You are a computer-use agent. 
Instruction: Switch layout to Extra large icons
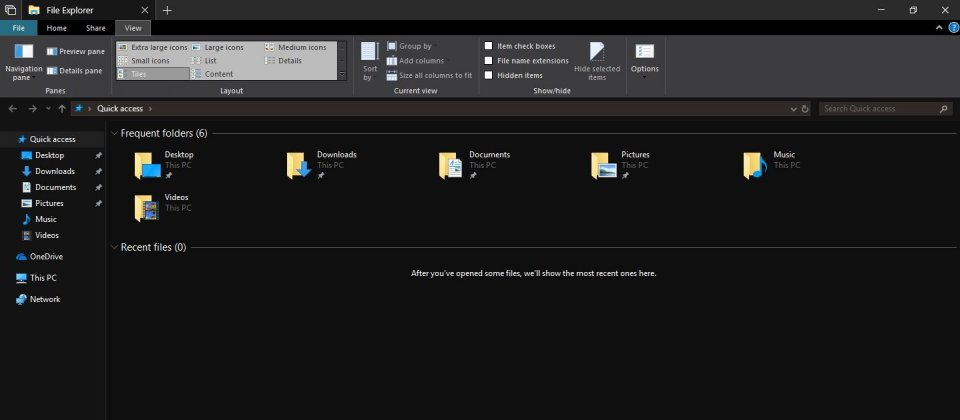(152, 47)
